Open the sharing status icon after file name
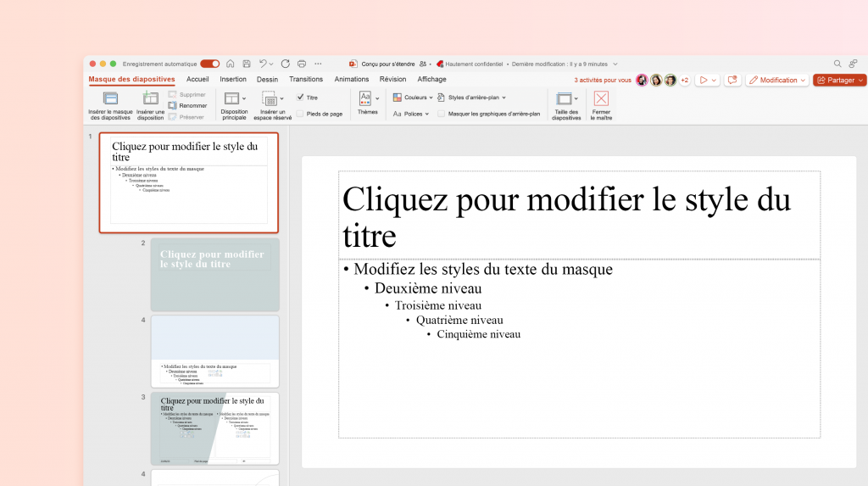 423,64
